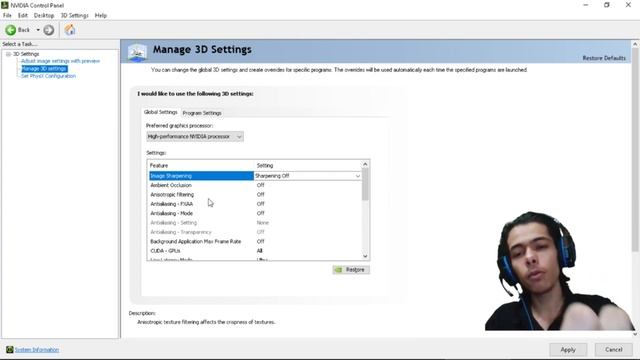Open Preferred graphics processor dropdown
This screenshot has width=640, height=360.
pyautogui.click(x=195, y=136)
